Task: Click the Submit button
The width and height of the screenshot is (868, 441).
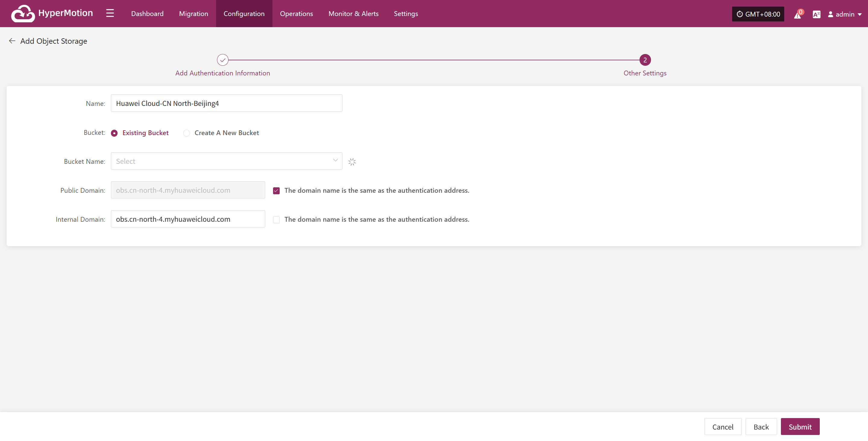Action: 800,427
